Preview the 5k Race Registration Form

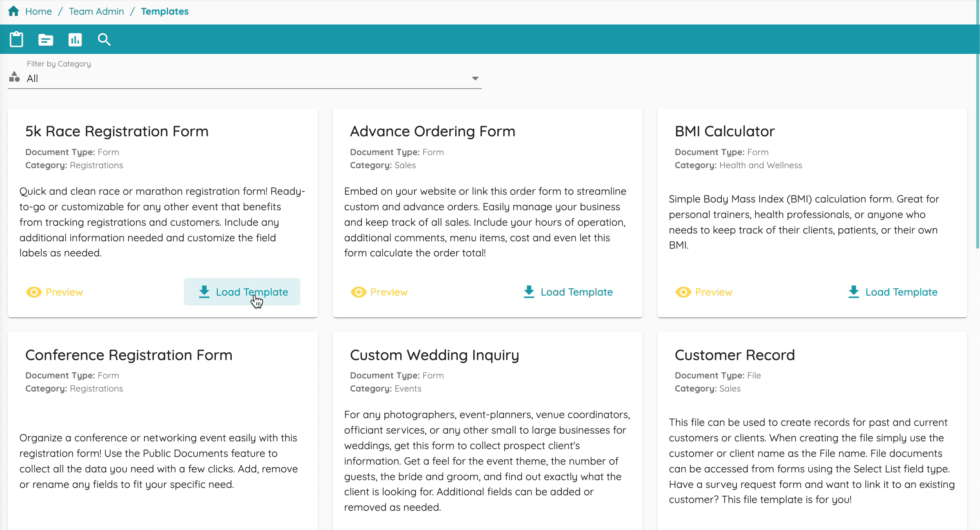(x=55, y=292)
